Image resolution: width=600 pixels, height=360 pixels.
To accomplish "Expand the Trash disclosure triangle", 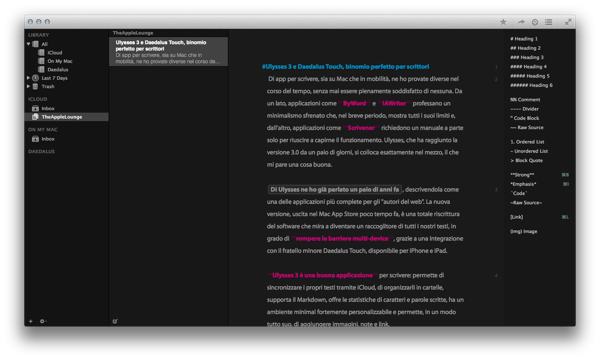I will [28, 86].
